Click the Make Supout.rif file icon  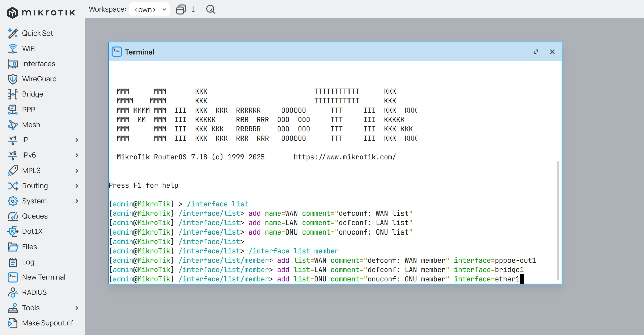pos(13,323)
